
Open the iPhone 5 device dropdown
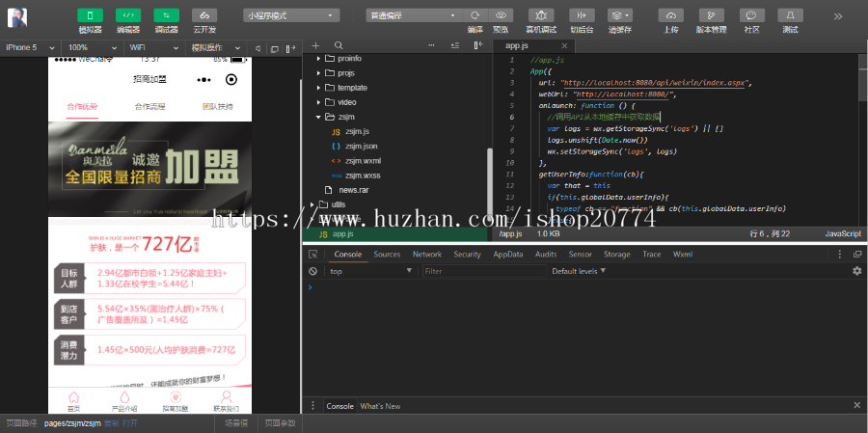tap(31, 47)
